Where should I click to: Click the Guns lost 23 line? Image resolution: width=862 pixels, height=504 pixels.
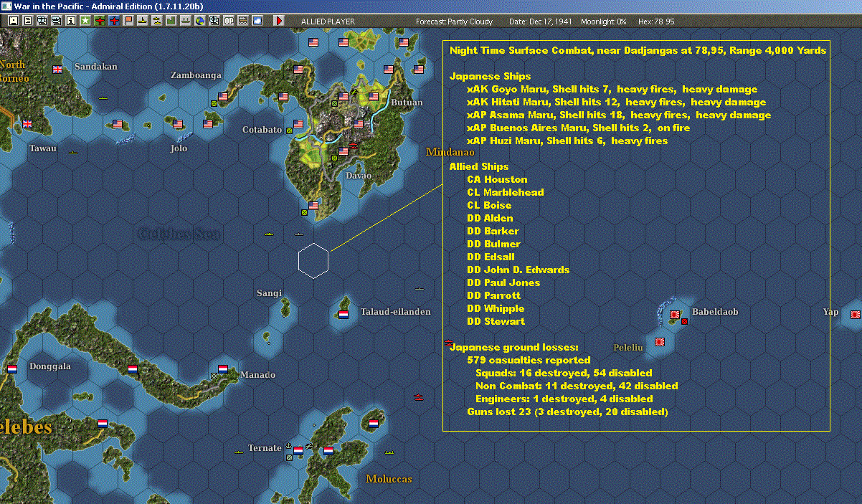[567, 412]
